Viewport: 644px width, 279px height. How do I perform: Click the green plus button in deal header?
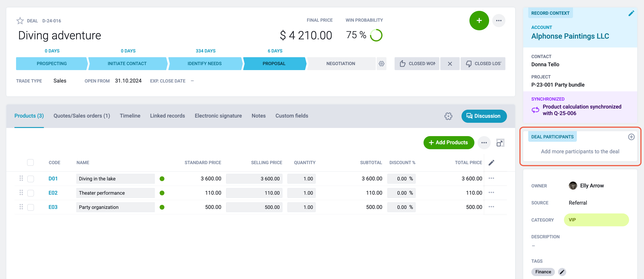(479, 21)
